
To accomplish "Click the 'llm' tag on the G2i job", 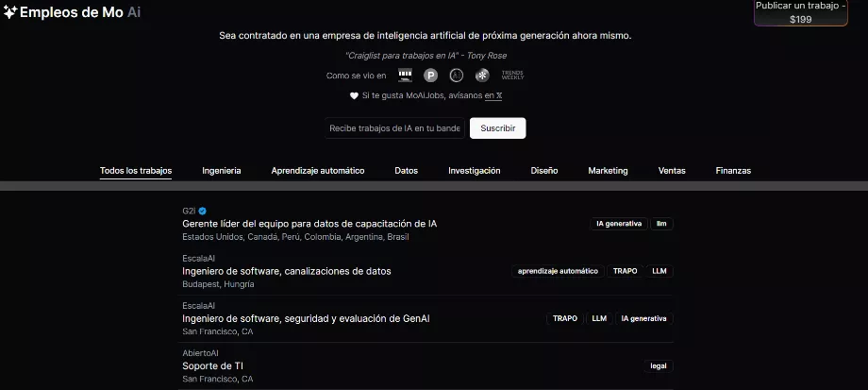I will tap(661, 224).
